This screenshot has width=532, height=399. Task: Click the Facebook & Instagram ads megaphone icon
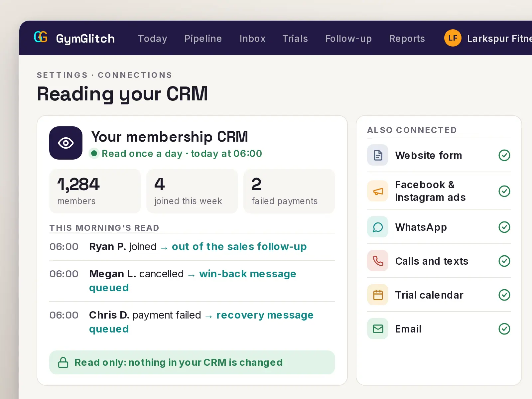pyautogui.click(x=378, y=191)
